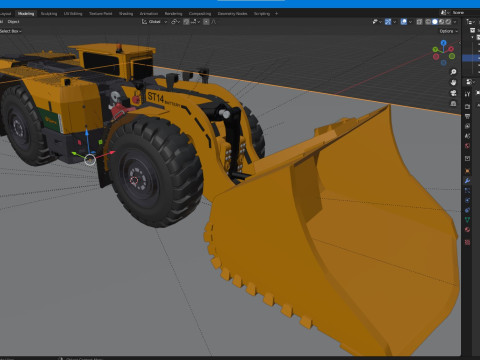Screen dimensions: 480x360
Task: Open the Compositing workspace tab
Action: pyautogui.click(x=200, y=14)
